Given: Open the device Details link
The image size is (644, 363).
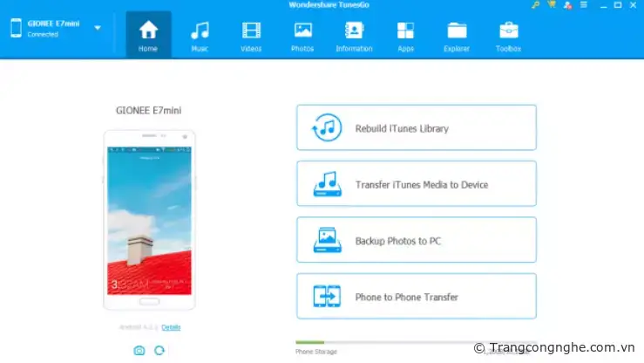Looking at the screenshot, I should point(171,327).
